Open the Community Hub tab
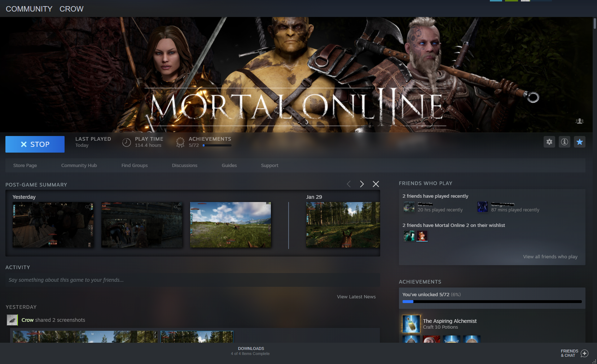Image resolution: width=597 pixels, height=364 pixels. pyautogui.click(x=79, y=165)
